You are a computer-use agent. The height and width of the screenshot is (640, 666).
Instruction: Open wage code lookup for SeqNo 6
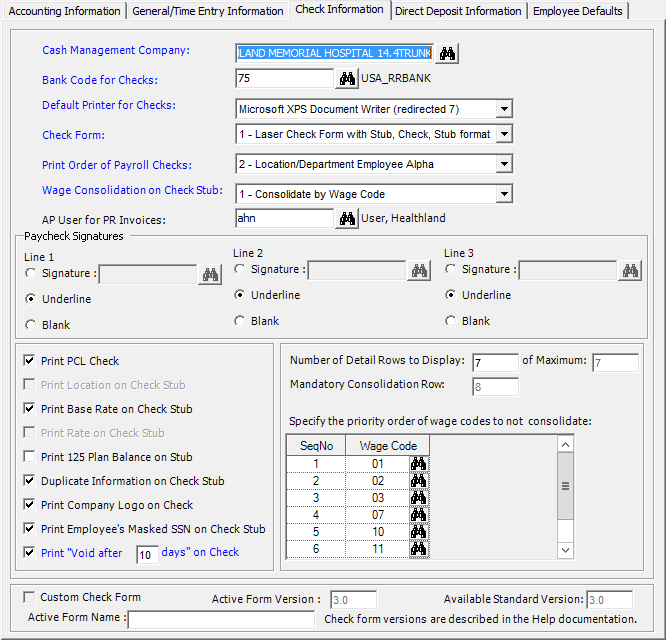419,549
